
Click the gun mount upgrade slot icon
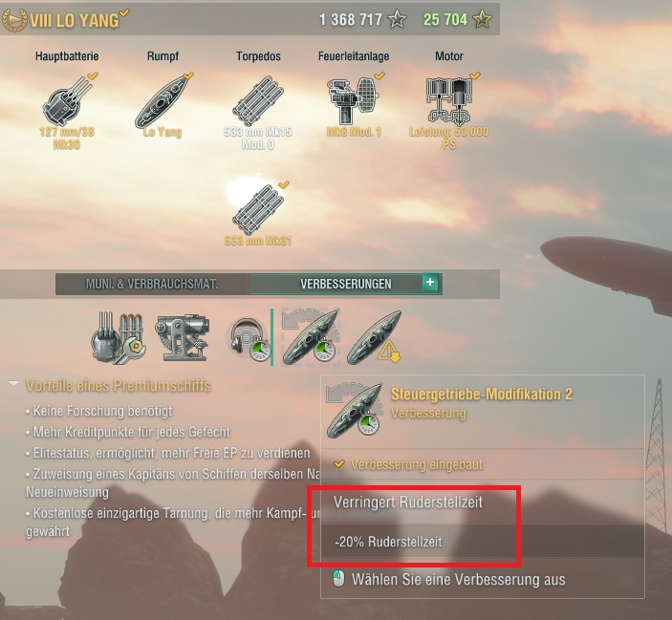(x=183, y=338)
